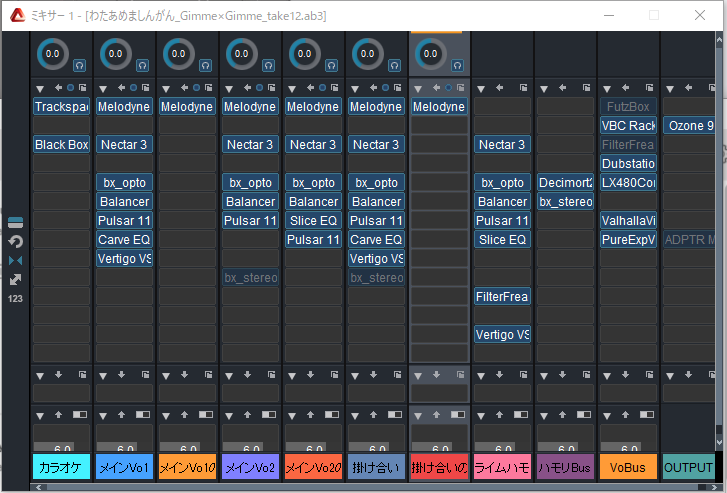Screen dimensions: 727x493
Task: Click the sidebar section display icon above undo arrow
Action: tap(15, 223)
